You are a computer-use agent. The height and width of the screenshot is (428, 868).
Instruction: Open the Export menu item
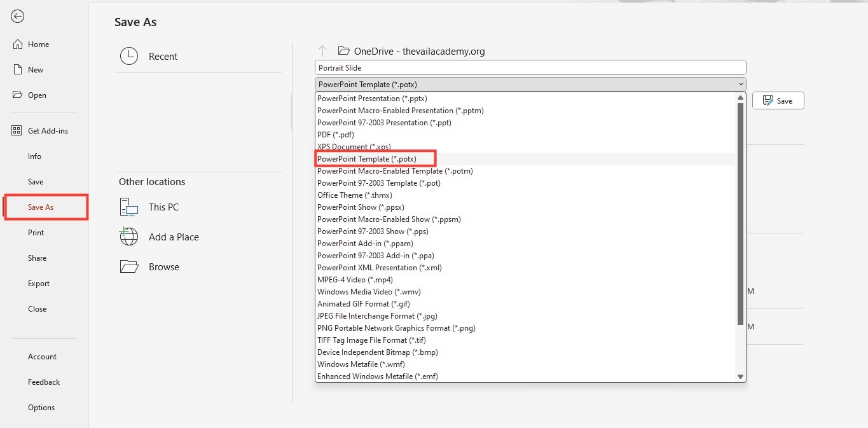39,284
